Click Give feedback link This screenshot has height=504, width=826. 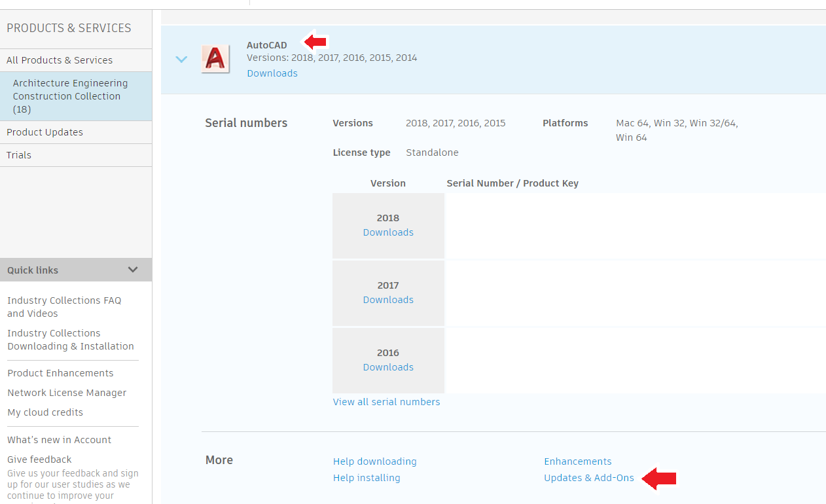tap(39, 459)
